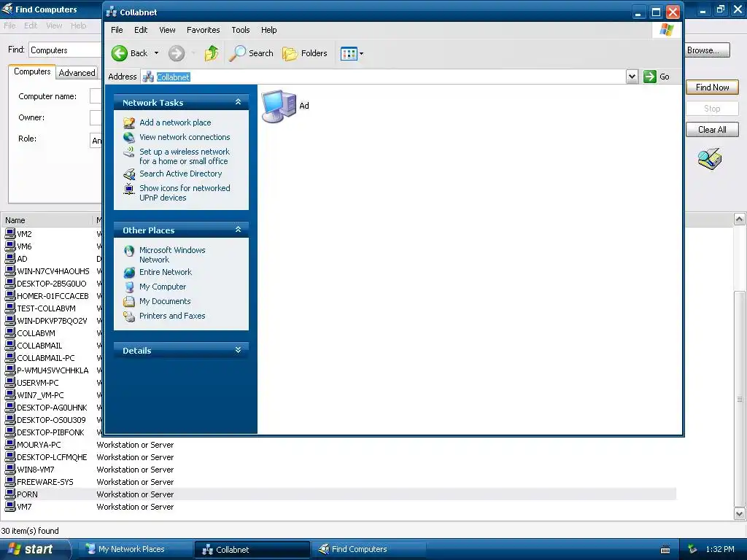Screen dimensions: 747x560
Task: Open the View menu in Collabnet
Action: (167, 30)
